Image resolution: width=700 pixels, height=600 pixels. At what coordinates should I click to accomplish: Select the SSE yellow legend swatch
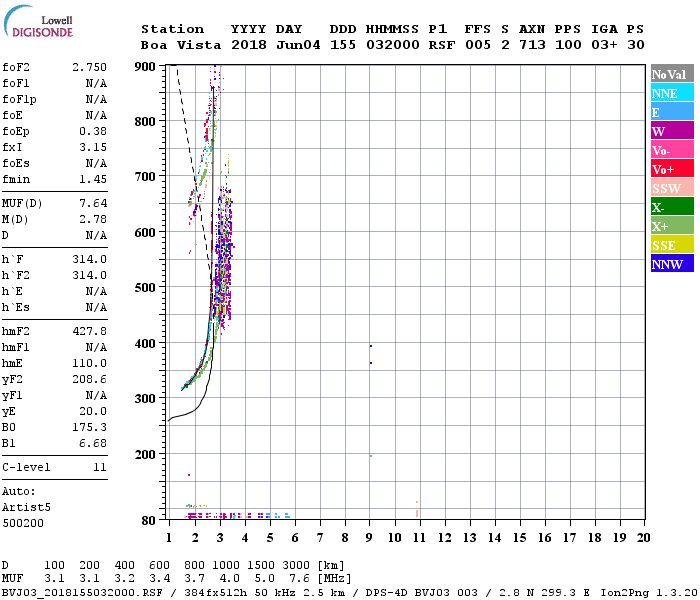[672, 245]
